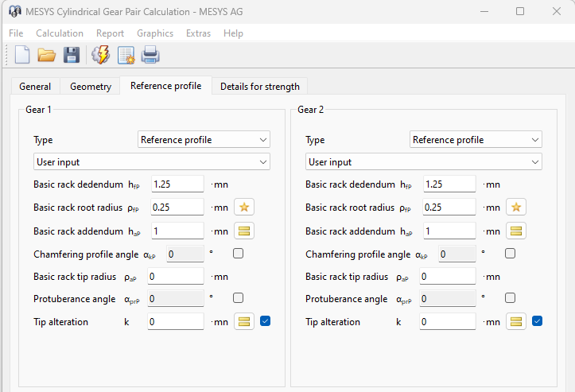
Task: Switch to the Geometry tab
Action: (x=90, y=87)
